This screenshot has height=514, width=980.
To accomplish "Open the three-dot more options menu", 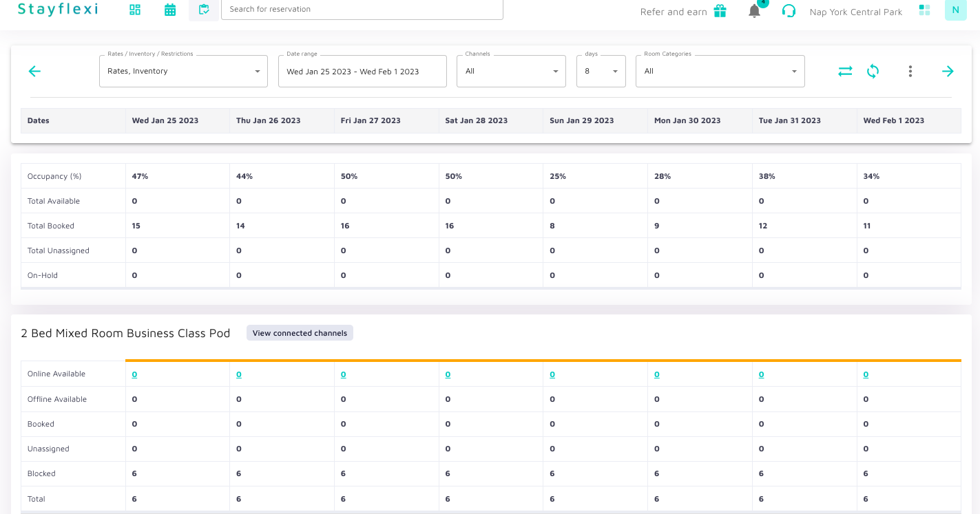I will click(x=910, y=71).
